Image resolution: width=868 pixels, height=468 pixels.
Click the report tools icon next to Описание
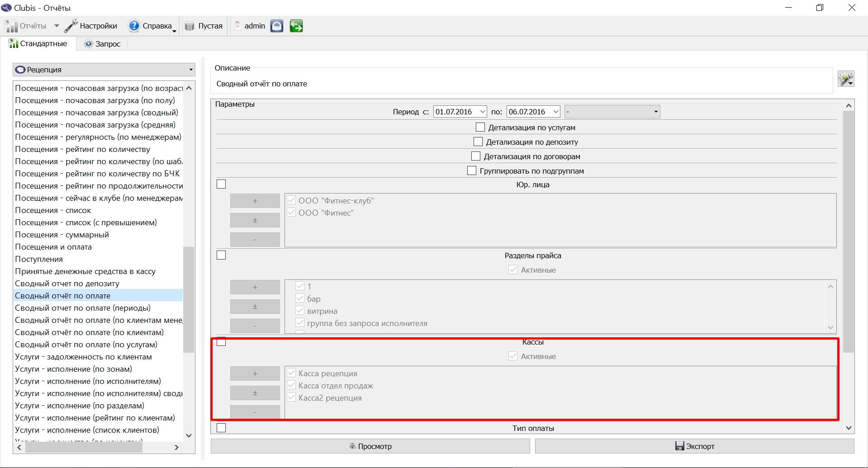point(846,79)
